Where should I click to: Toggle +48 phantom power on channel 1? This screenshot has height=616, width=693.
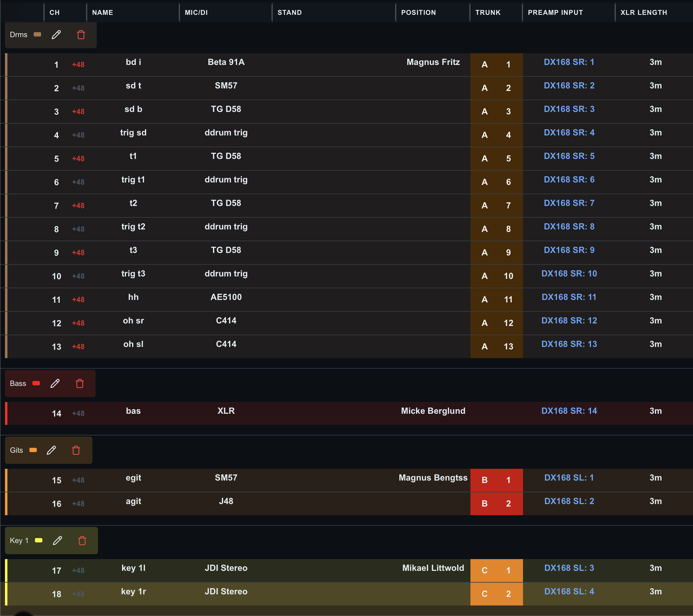point(78,64)
